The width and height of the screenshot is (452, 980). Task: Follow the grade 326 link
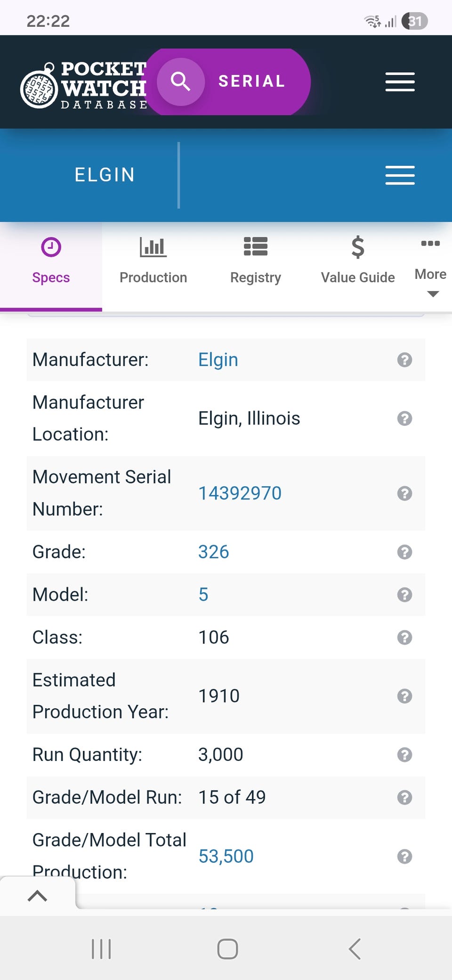pyautogui.click(x=213, y=552)
